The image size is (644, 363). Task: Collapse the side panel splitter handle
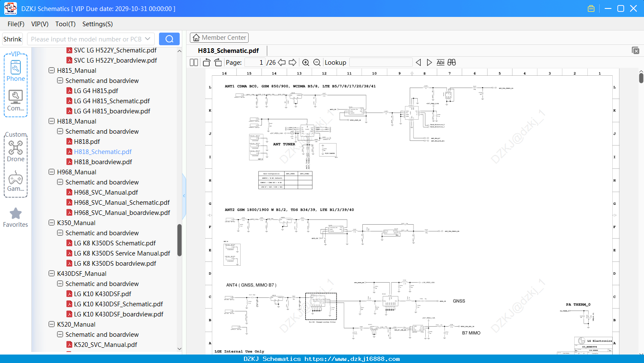pyautogui.click(x=184, y=195)
